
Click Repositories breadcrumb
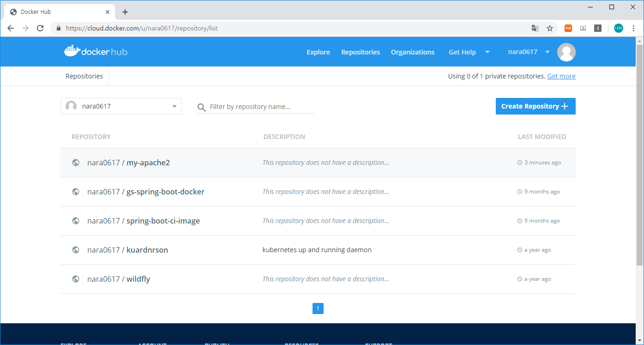(84, 76)
